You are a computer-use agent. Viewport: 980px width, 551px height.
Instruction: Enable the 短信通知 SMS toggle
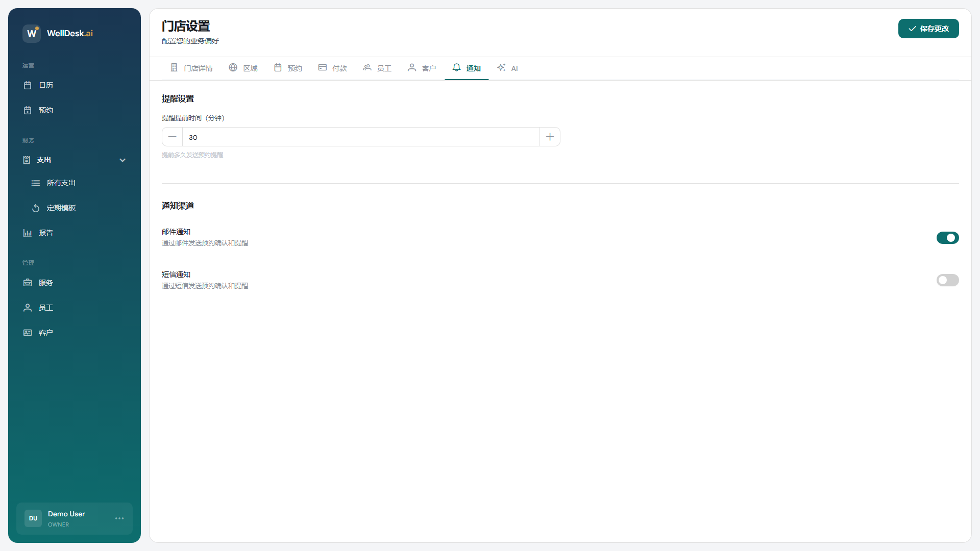click(x=947, y=280)
